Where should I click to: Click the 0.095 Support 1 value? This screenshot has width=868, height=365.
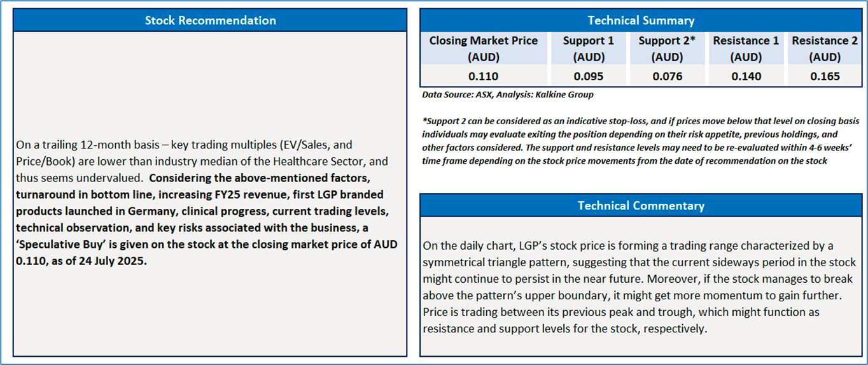tap(588, 76)
